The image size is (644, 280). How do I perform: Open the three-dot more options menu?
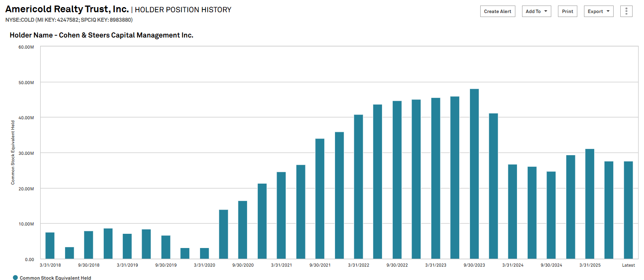[x=626, y=11]
